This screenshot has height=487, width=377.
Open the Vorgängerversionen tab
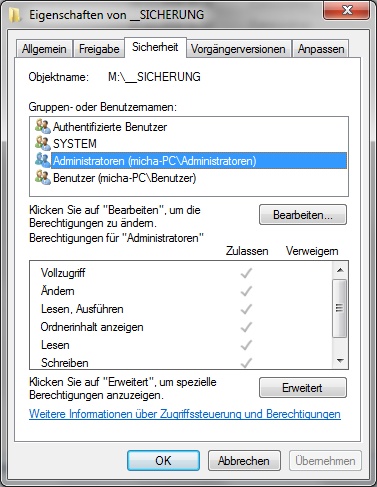[x=238, y=49]
